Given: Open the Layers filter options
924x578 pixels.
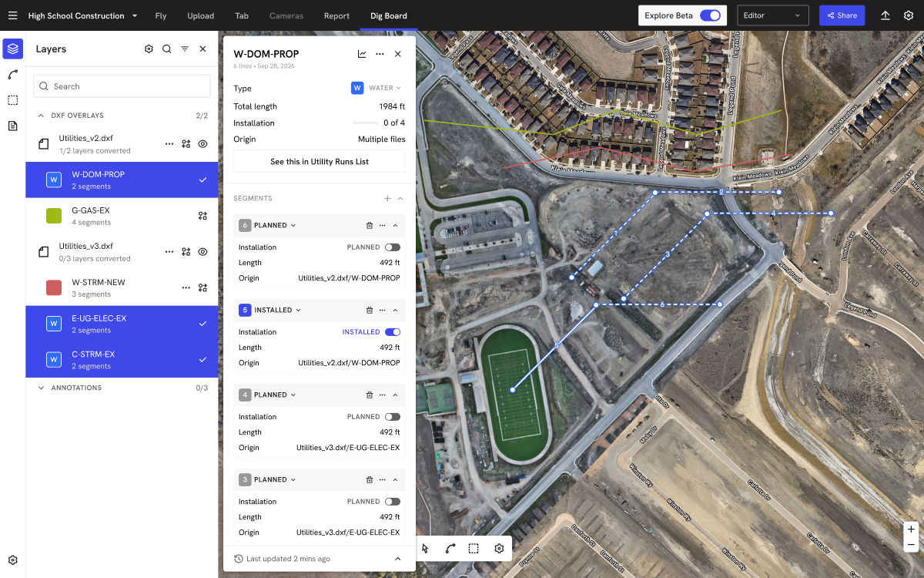Looking at the screenshot, I should tap(185, 49).
